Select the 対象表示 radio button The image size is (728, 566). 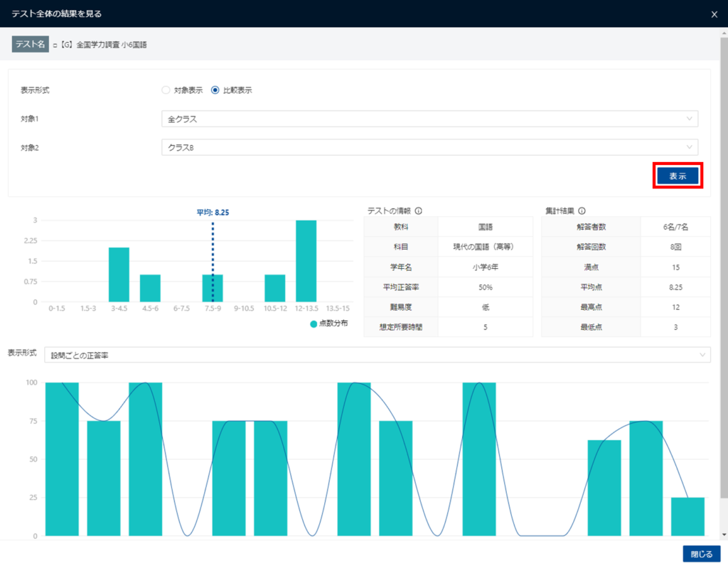pos(166,90)
